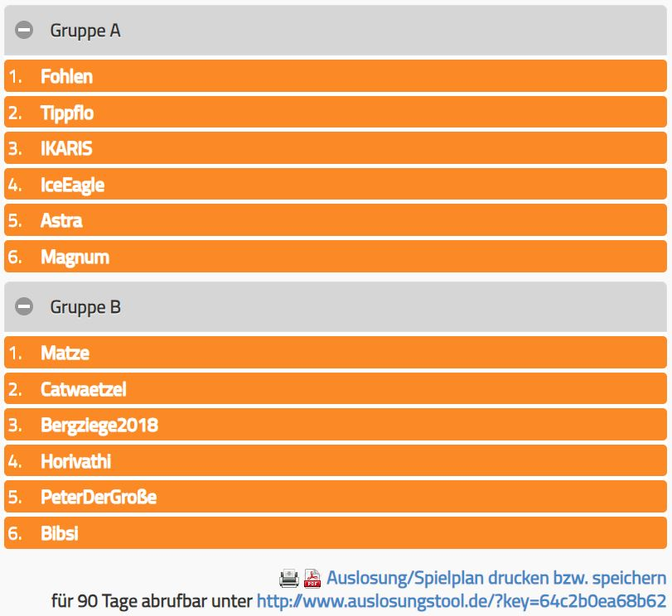Collapse Gruppe B with minus icon
This screenshot has width=672, height=616.
[25, 307]
